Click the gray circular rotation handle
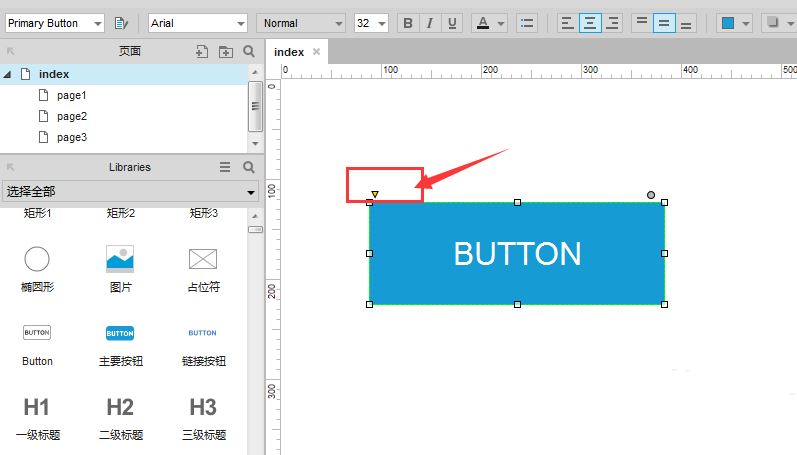This screenshot has height=455, width=797. point(651,195)
